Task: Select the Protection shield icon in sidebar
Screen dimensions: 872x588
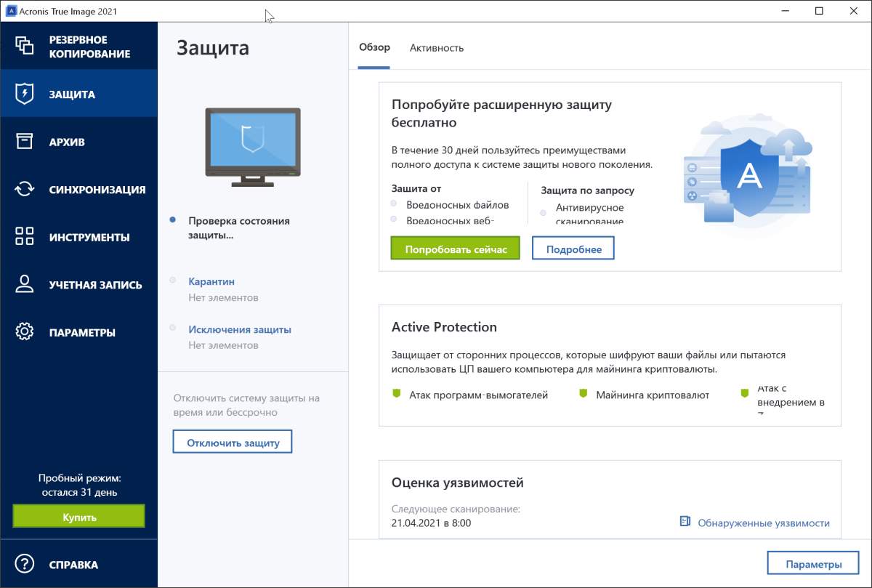Action: [25, 94]
